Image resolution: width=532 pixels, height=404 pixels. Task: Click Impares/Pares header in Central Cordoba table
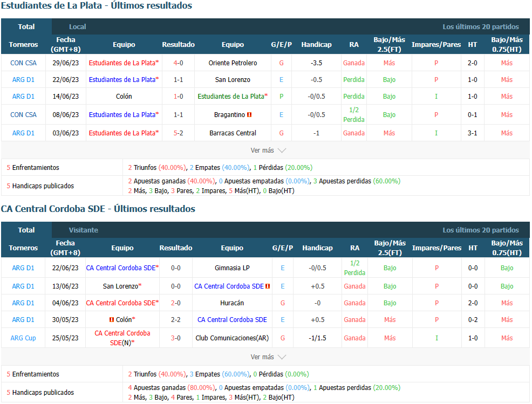(x=436, y=248)
